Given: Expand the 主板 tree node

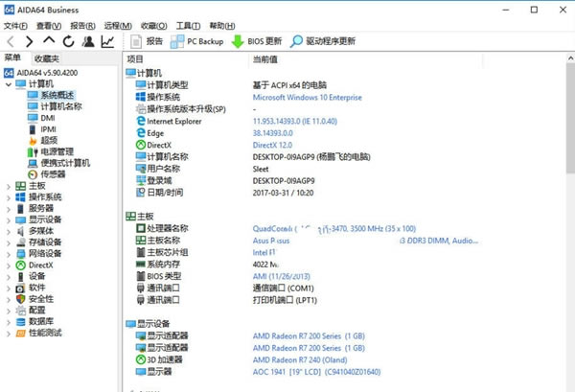Looking at the screenshot, I should click(x=8, y=185).
